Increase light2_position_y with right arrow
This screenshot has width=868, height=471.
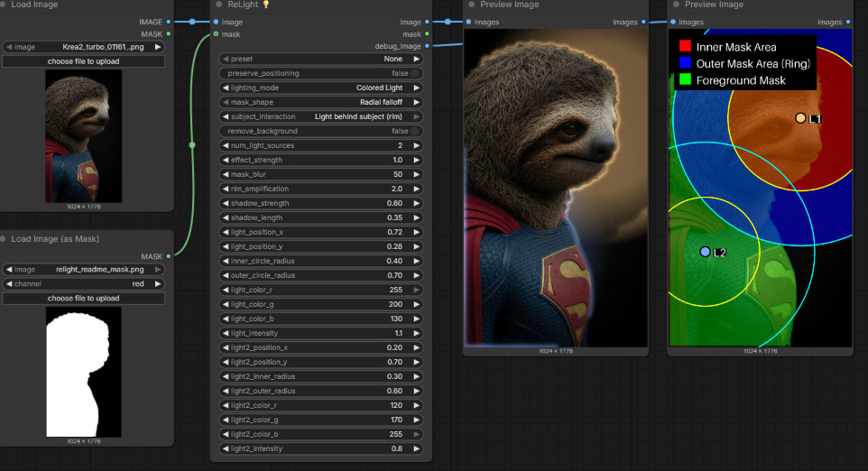(416, 362)
